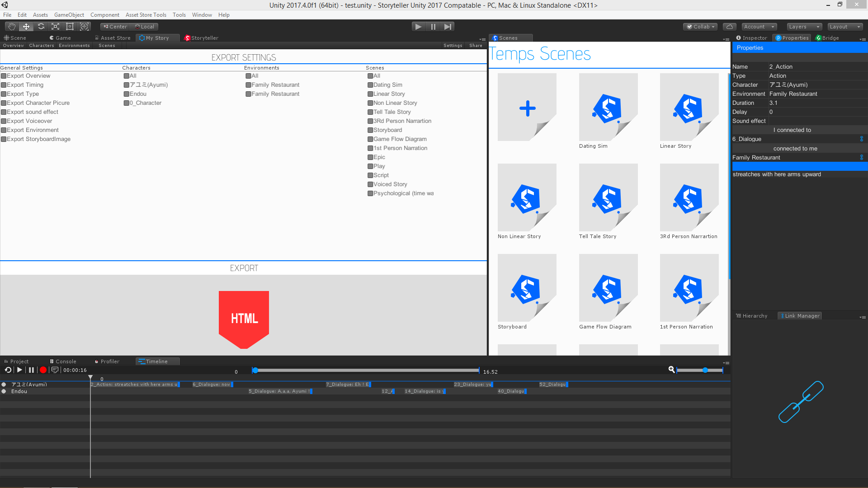Screen dimensions: 868x488
Task: Check the Endou character checkbox
Action: 127,94
